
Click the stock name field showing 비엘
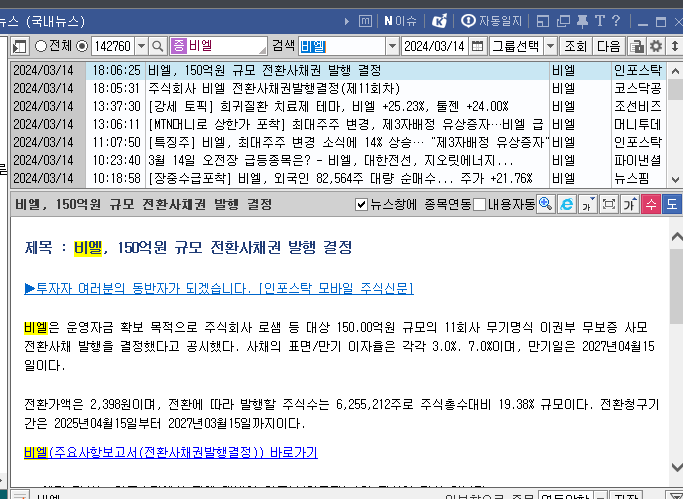tap(218, 46)
